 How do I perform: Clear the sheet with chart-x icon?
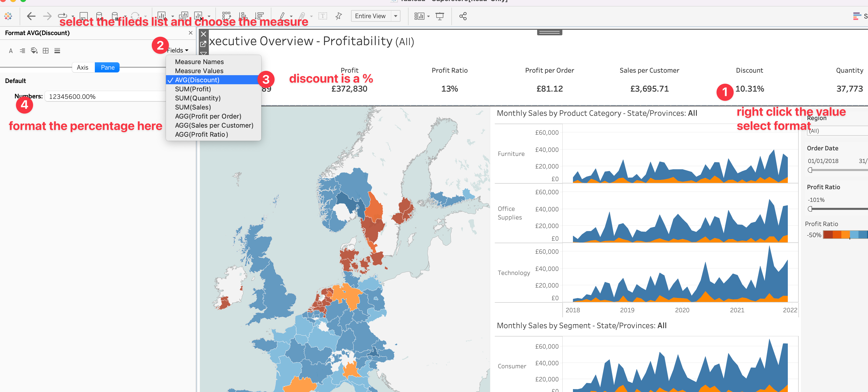click(x=198, y=16)
